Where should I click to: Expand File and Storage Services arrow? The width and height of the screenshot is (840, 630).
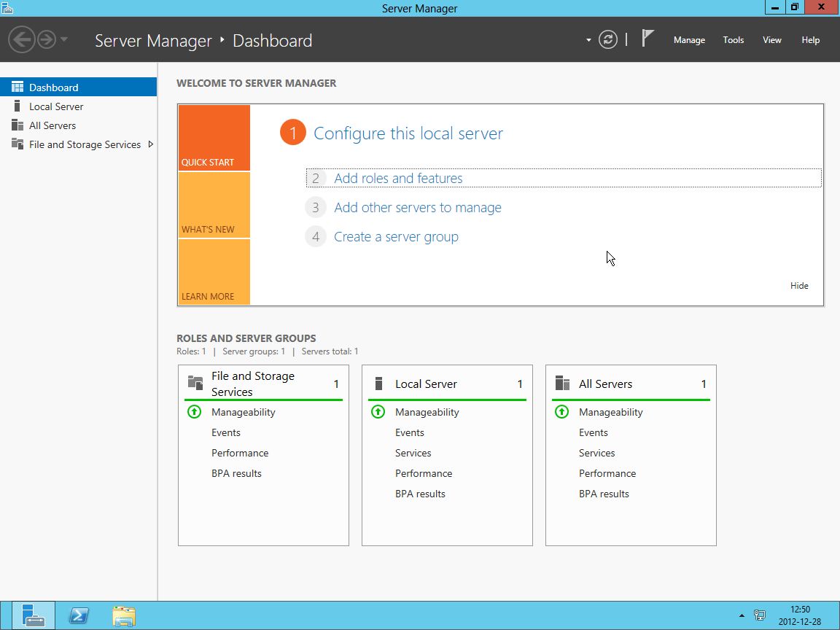150,144
